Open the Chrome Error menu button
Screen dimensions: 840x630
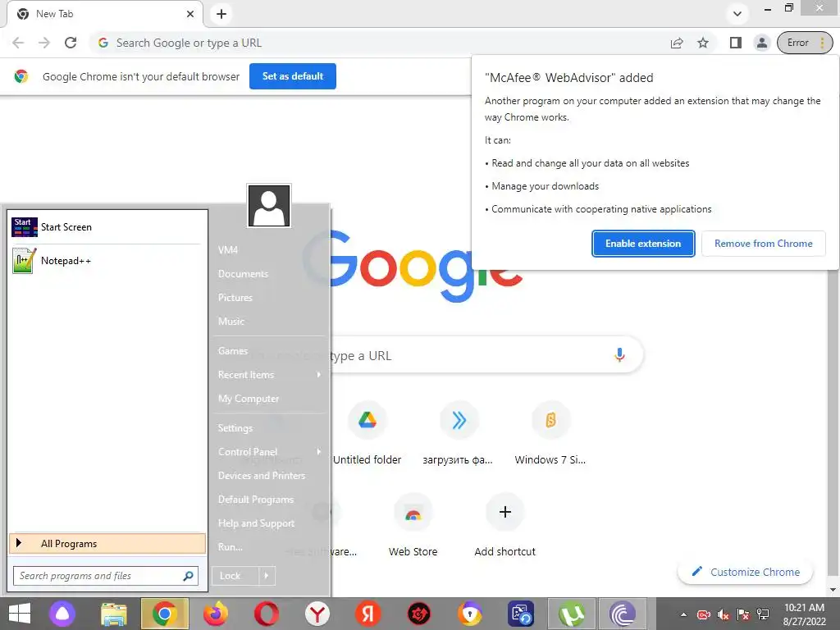[x=805, y=43]
